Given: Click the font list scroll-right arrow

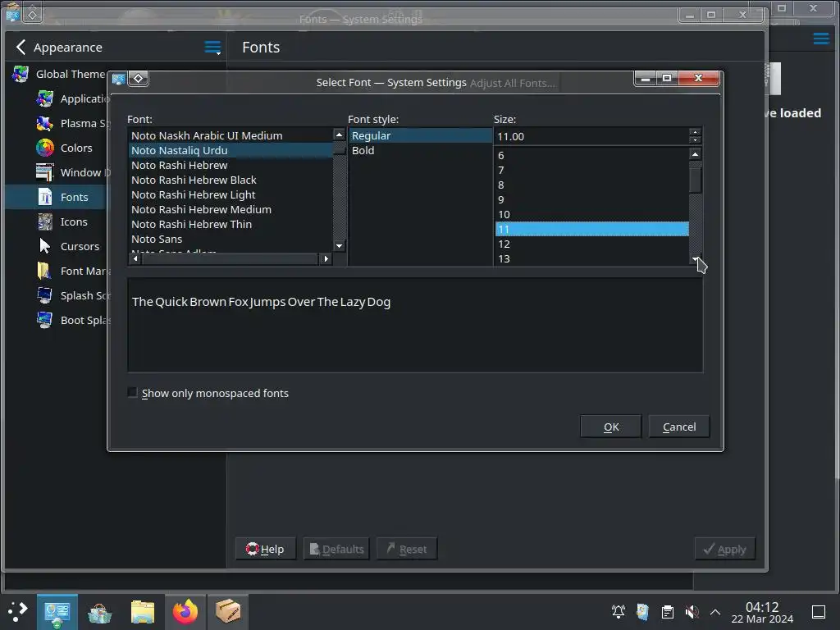Looking at the screenshot, I should (326, 258).
